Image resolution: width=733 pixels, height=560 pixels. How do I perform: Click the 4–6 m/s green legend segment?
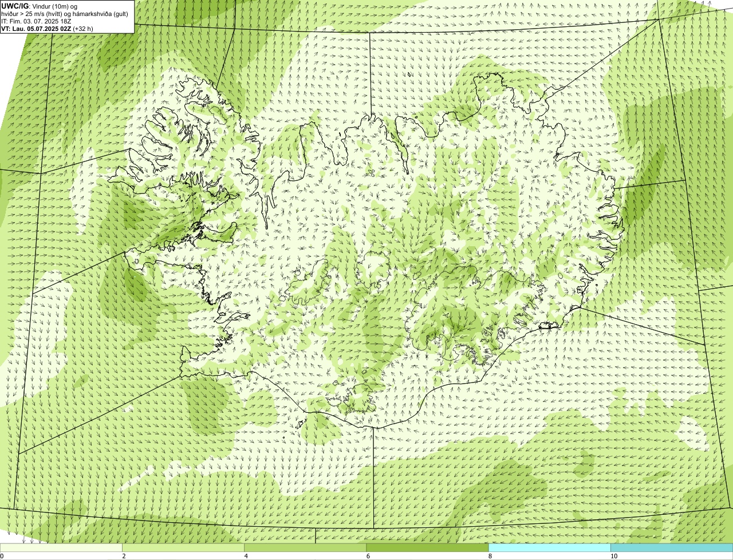305,547
